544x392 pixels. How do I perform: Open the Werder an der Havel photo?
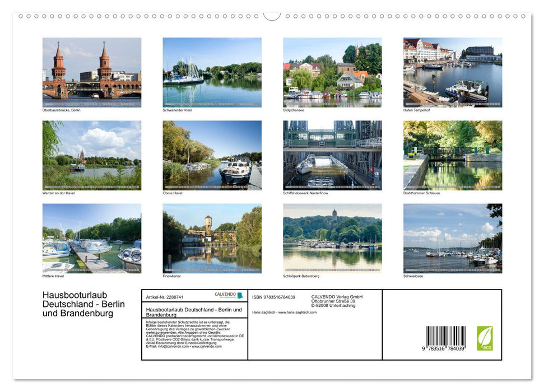[92, 156]
